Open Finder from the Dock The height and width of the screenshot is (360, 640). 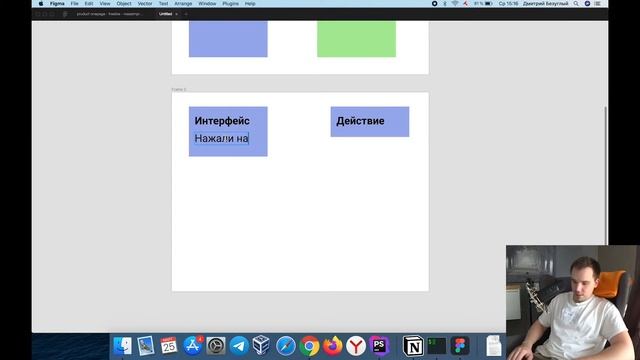tap(122, 346)
